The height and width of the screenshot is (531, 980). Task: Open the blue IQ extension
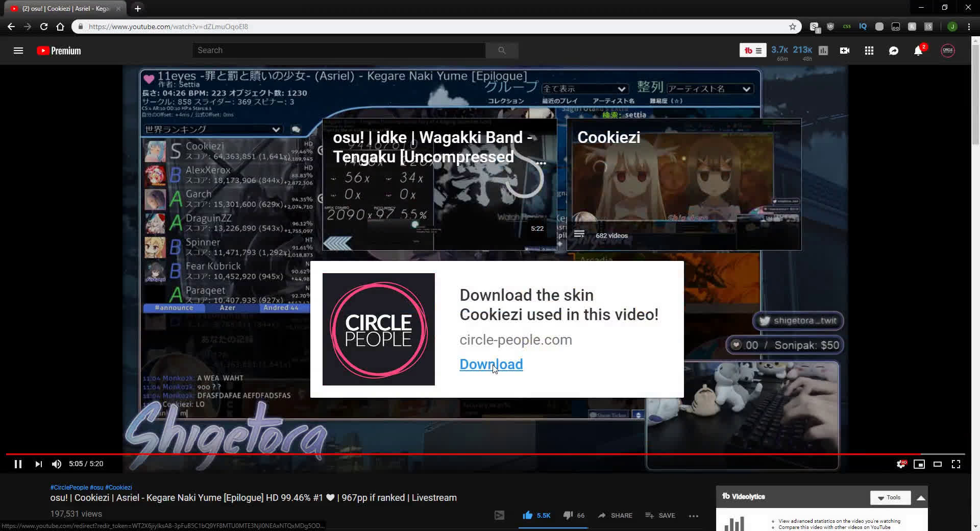pyautogui.click(x=863, y=27)
